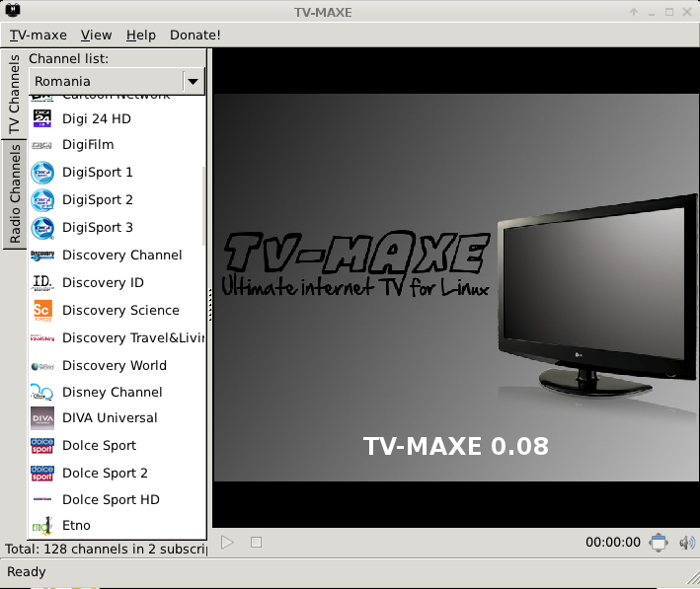Click the channel list vertical scrollbar
Image resolution: width=700 pixels, height=589 pixels.
204,206
